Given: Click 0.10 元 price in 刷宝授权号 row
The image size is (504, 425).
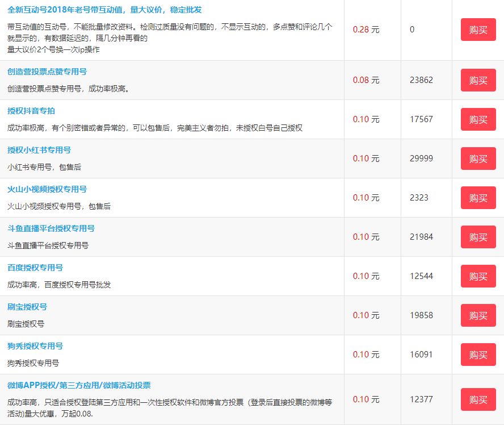Looking at the screenshot, I should [x=366, y=315].
